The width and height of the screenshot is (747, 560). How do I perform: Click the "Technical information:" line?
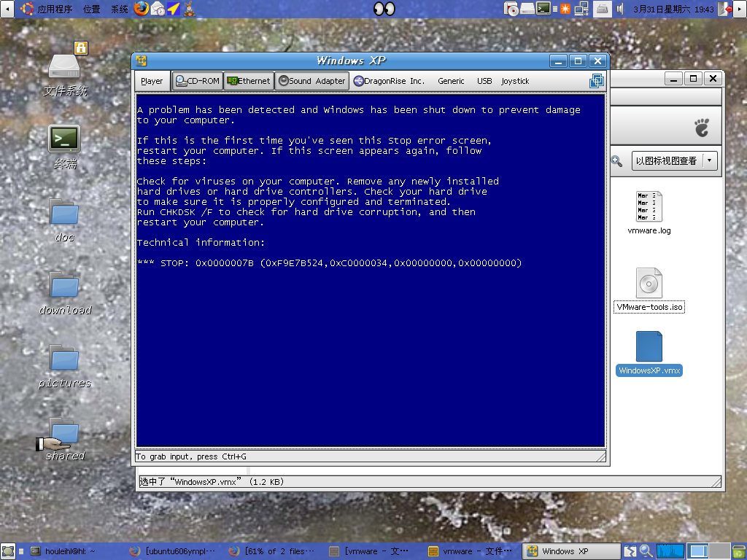click(x=201, y=242)
